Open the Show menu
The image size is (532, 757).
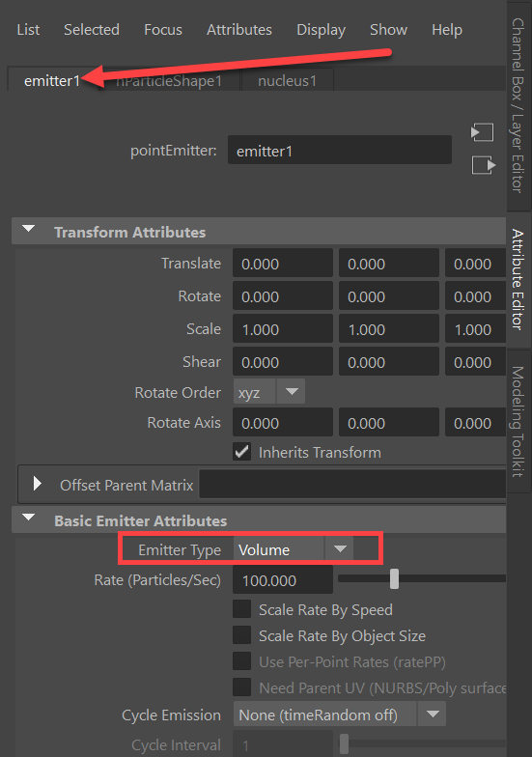(x=388, y=30)
